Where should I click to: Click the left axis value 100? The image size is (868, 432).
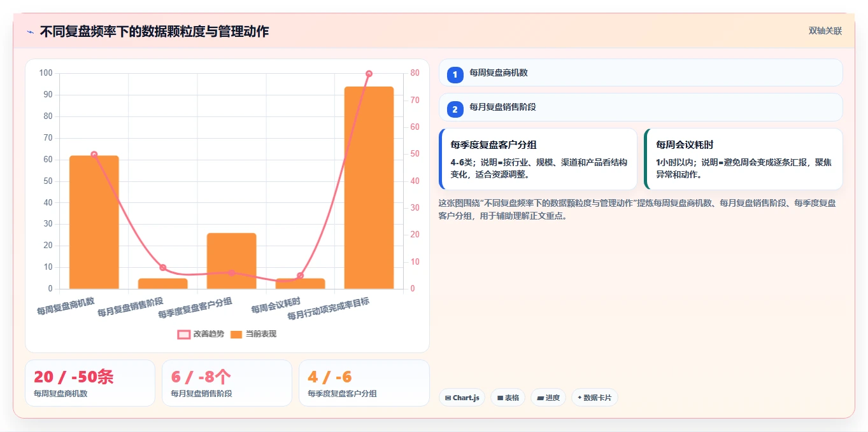click(x=45, y=73)
